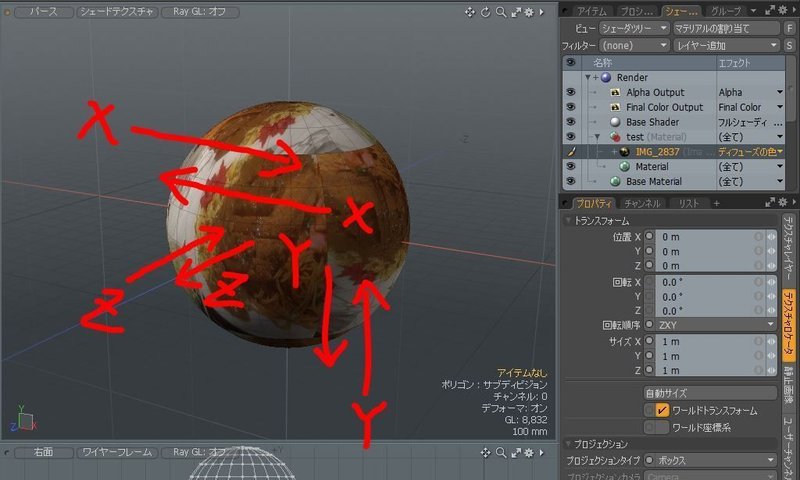The image size is (800, 480).
Task: Click the 位置 Y channel radio dot
Action: (x=649, y=251)
